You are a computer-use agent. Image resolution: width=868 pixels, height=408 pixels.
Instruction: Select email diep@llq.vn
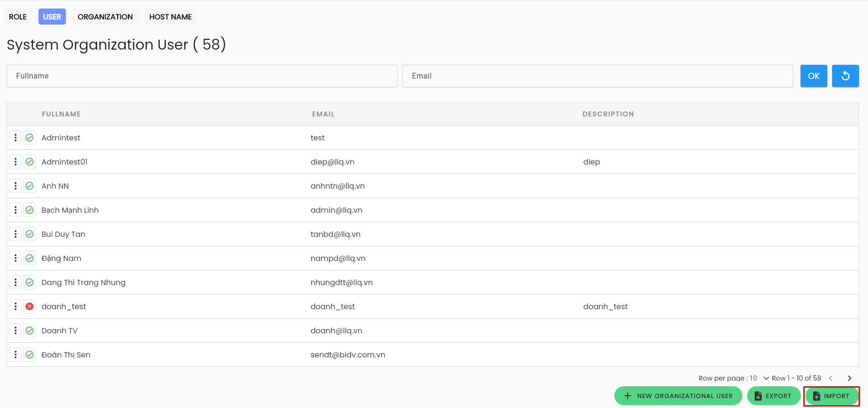click(332, 162)
